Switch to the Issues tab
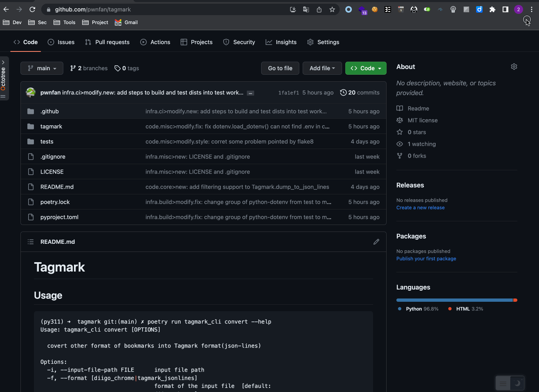Screen dimensions: 539x392 coord(61,42)
